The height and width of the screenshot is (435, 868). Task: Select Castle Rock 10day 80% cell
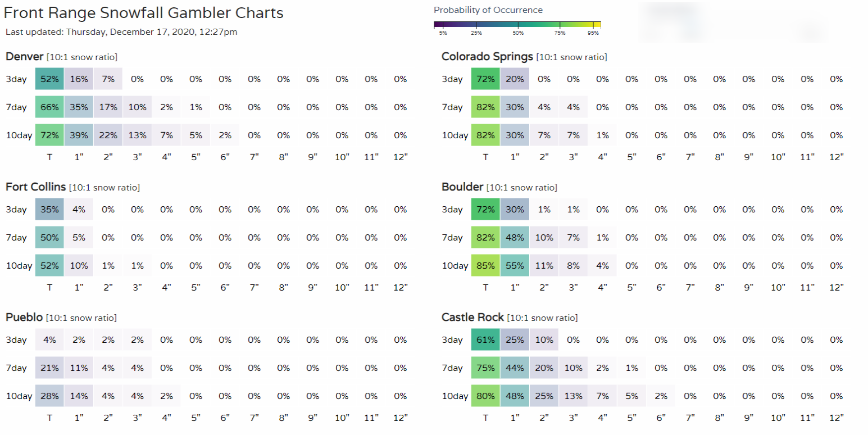pyautogui.click(x=485, y=396)
